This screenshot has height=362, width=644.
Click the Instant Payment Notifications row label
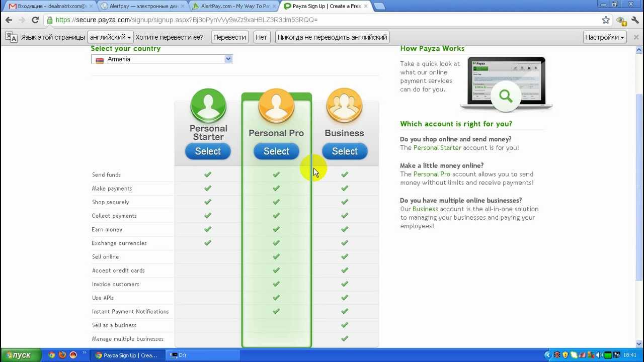click(x=130, y=312)
